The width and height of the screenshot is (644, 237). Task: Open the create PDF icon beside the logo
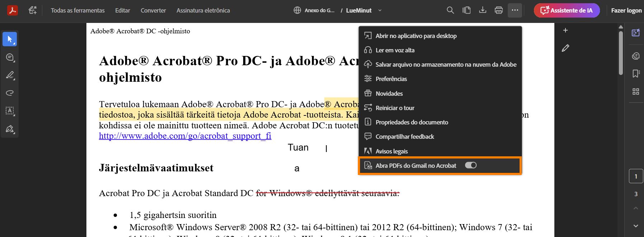click(33, 10)
